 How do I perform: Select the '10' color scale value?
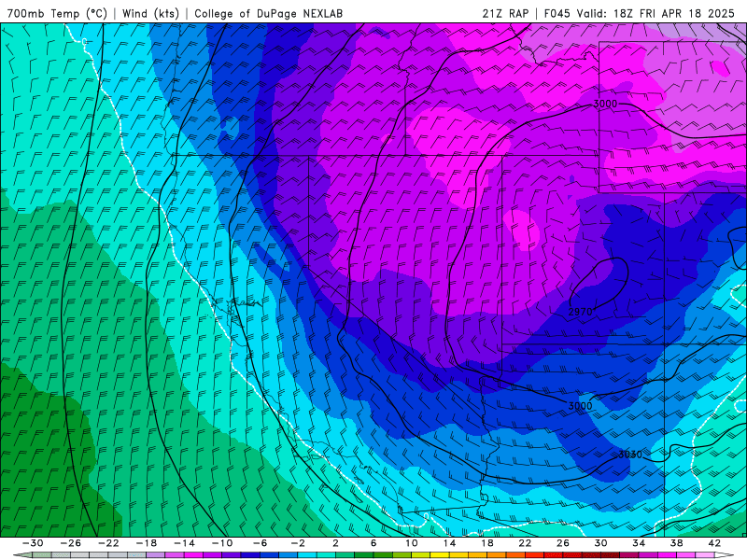[412, 543]
